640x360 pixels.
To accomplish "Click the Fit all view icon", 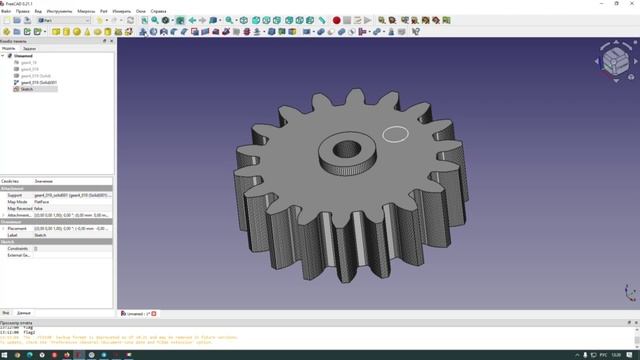I will click(x=144, y=20).
